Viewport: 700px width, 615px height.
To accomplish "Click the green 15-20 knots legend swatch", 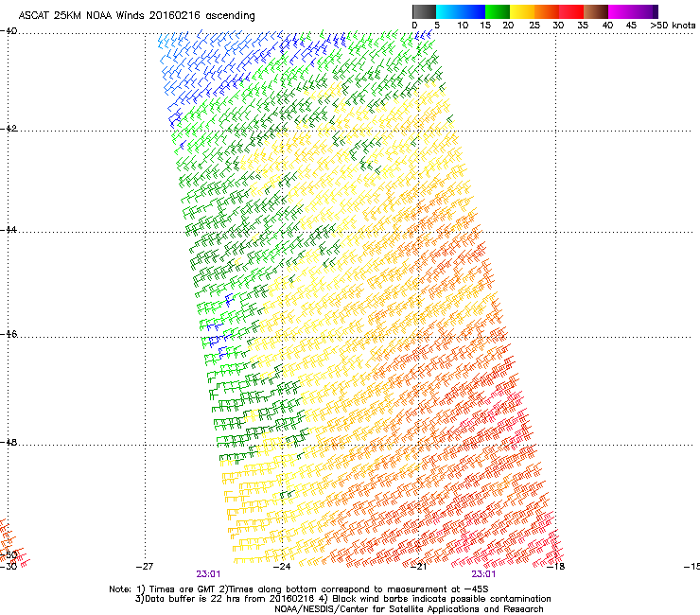I will 498,11.
